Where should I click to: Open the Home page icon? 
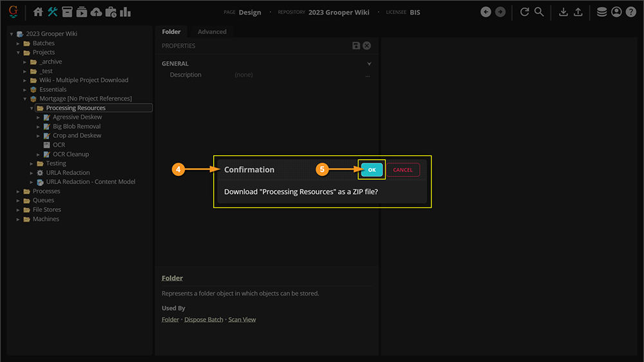click(x=38, y=12)
